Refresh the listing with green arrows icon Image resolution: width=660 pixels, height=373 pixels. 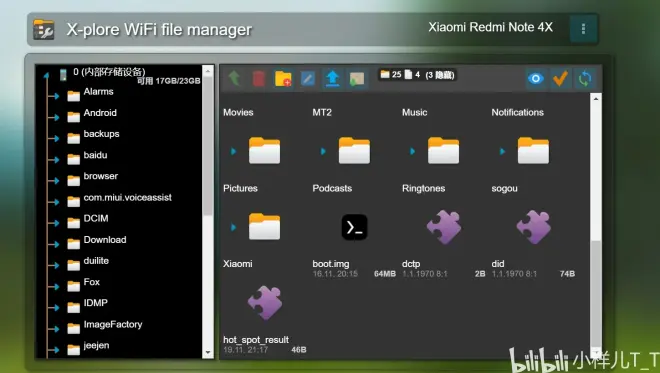point(585,79)
